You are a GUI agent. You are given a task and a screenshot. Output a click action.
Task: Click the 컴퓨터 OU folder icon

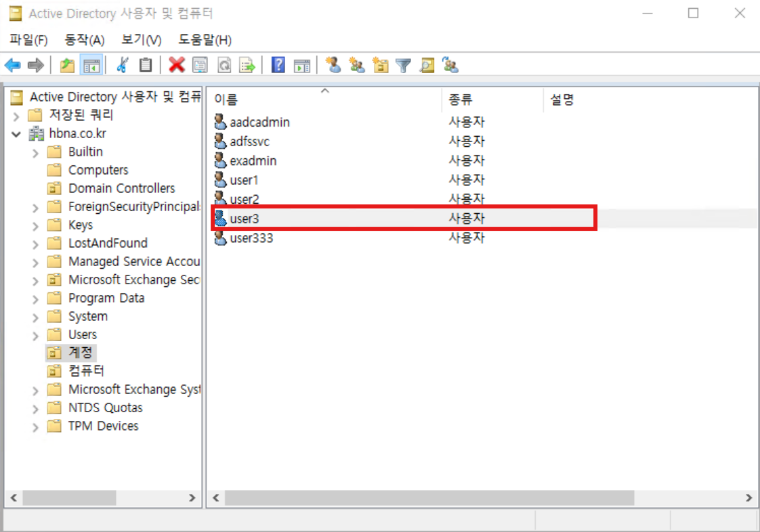coord(54,371)
